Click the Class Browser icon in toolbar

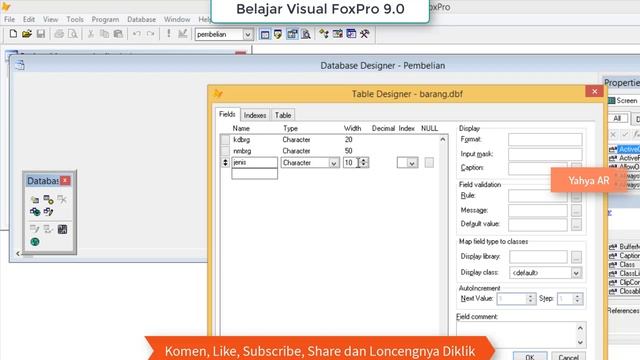pos(324,34)
